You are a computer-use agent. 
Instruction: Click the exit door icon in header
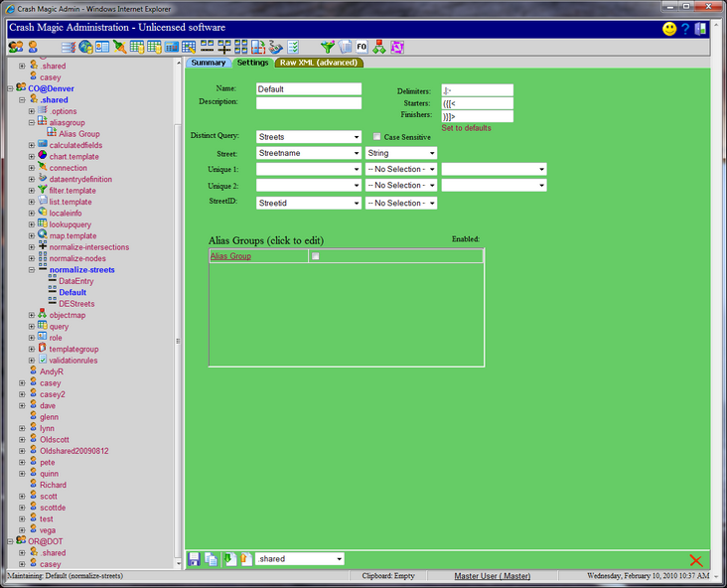[701, 29]
